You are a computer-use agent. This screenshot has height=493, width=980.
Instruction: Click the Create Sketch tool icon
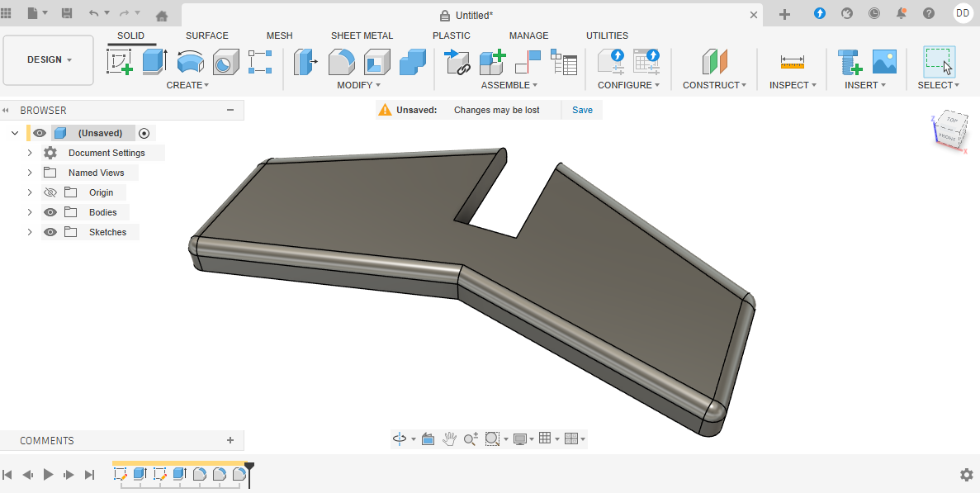coord(120,62)
